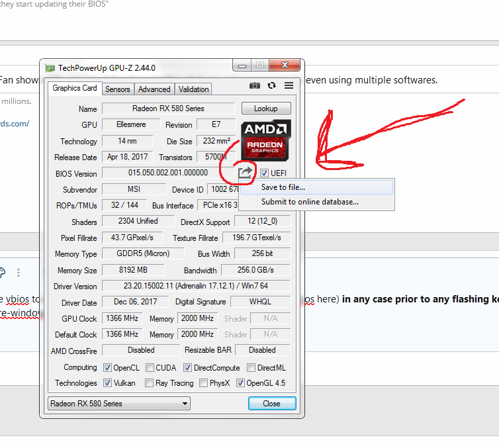Click the Pixel Fillrate value 43.7 GPixel/s
Viewport: 499px width, 448px height.
click(132, 238)
